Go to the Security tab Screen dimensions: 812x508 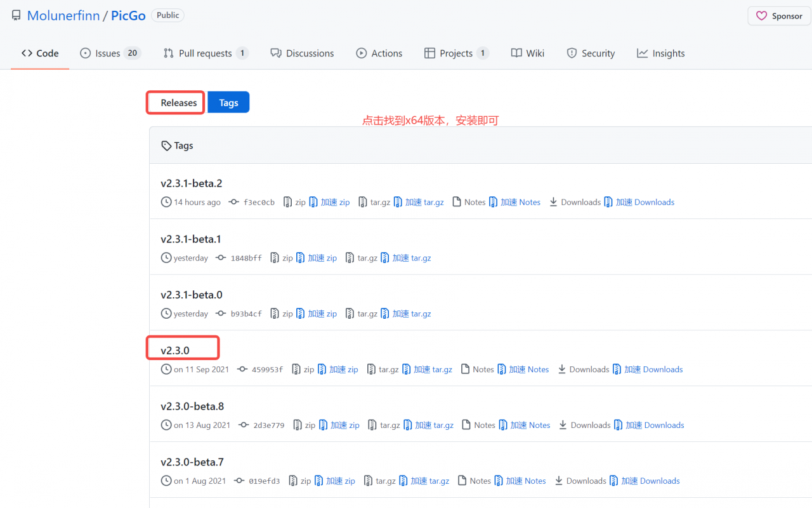tap(591, 53)
